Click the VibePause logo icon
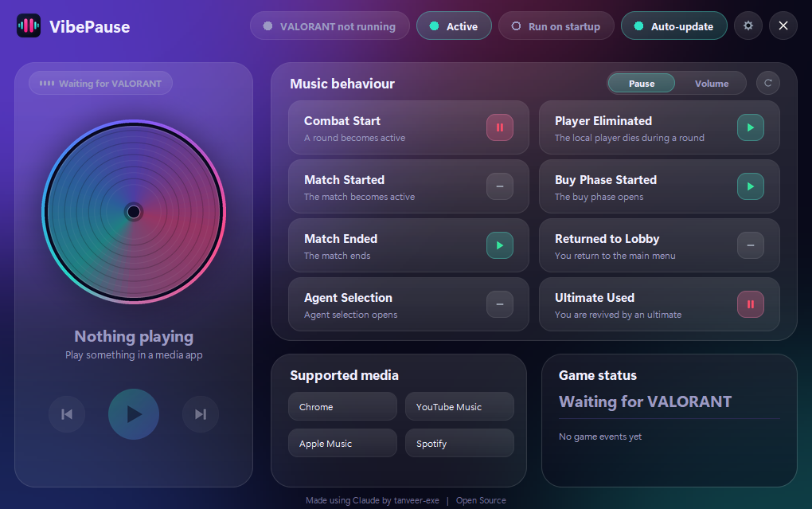 pos(29,25)
